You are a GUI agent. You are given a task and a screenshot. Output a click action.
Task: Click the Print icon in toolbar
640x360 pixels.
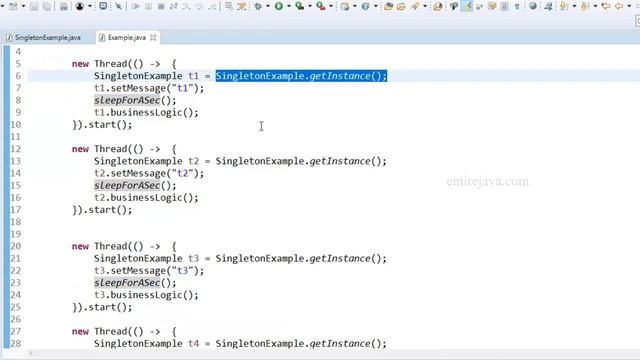tap(64, 6)
